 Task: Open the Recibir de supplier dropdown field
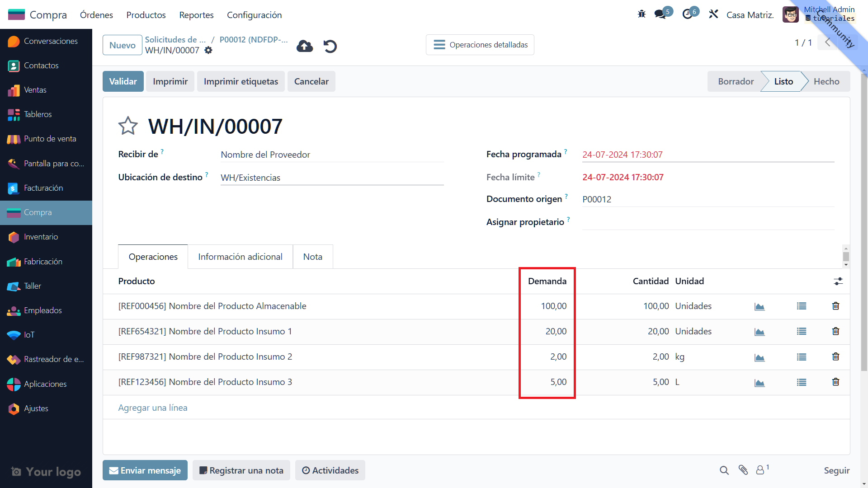tap(331, 155)
